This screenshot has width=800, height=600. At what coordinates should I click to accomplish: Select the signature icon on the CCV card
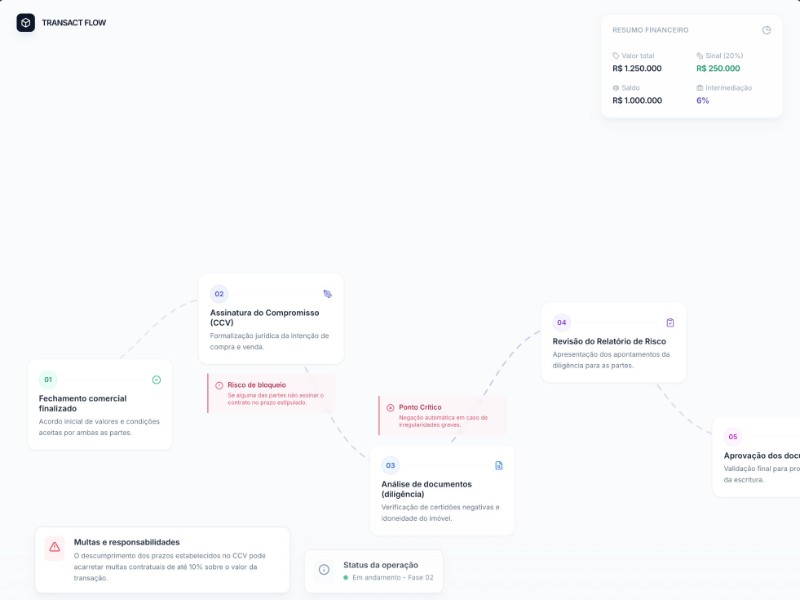(328, 293)
